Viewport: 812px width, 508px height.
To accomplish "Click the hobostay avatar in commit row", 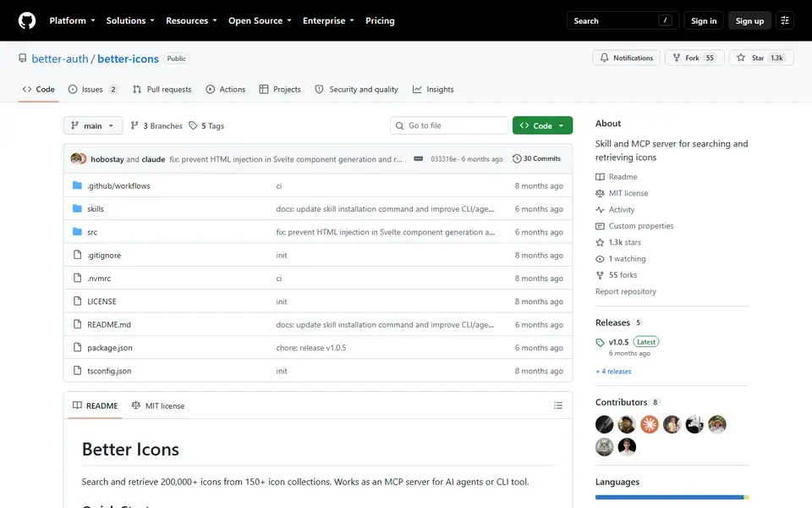I will [77, 158].
